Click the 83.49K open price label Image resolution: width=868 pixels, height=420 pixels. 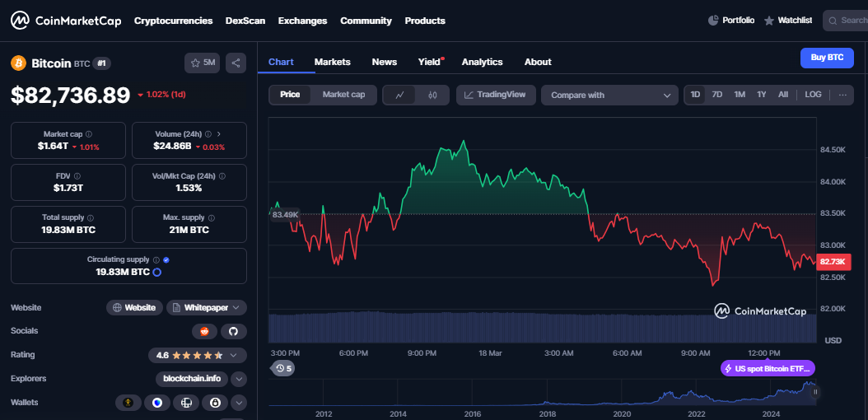click(285, 215)
